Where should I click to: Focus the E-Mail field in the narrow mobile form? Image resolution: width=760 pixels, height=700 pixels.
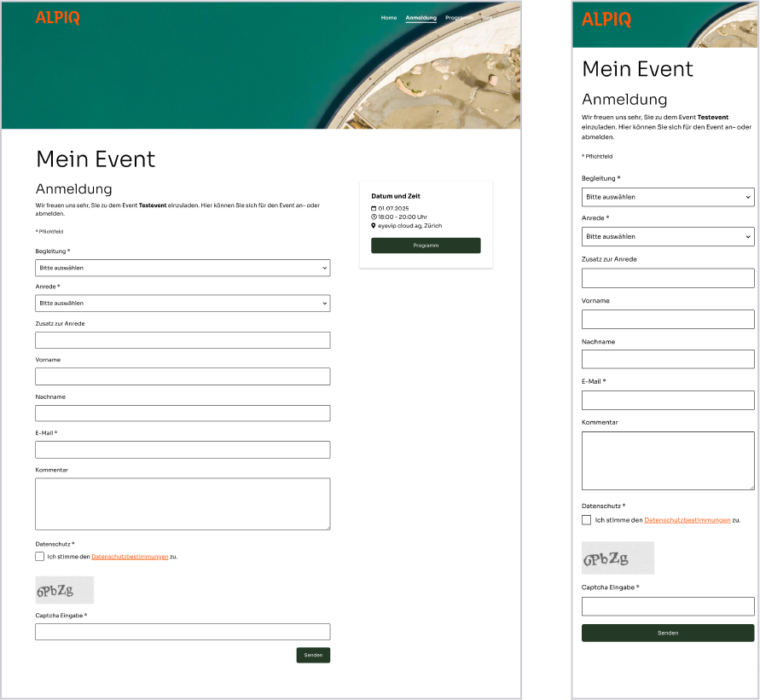pos(668,400)
